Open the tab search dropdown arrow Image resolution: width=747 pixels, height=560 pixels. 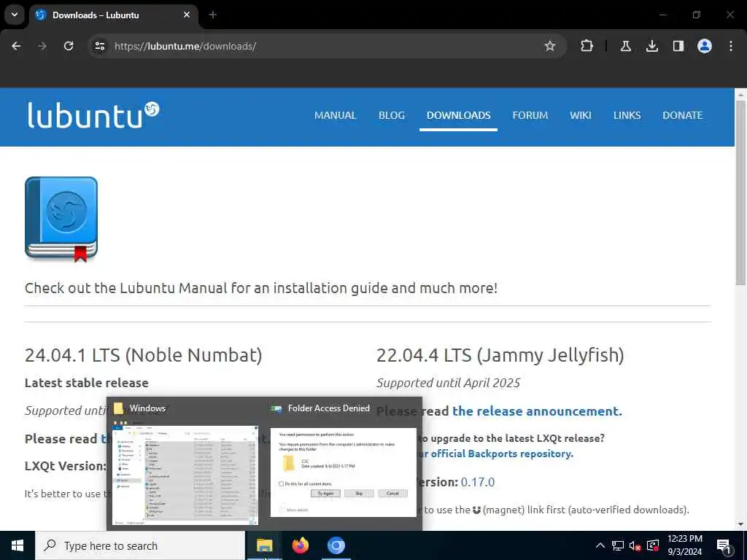pos(15,15)
